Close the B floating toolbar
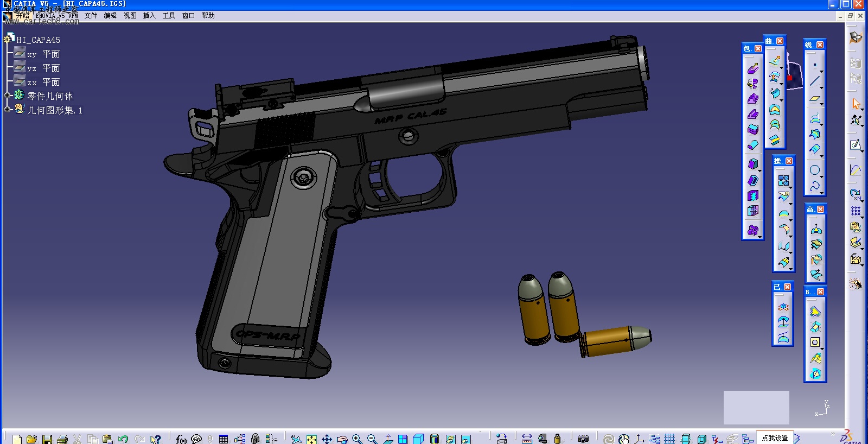The width and height of the screenshot is (868, 444). (820, 292)
